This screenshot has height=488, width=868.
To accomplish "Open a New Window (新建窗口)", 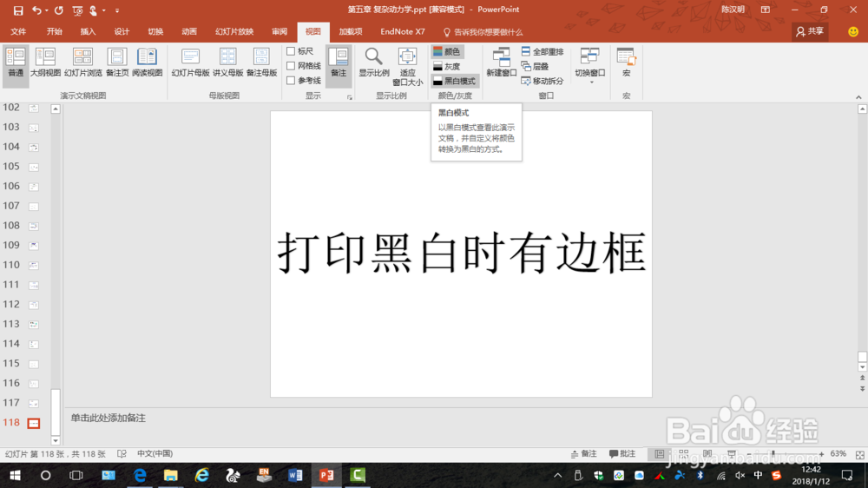I will pos(502,63).
